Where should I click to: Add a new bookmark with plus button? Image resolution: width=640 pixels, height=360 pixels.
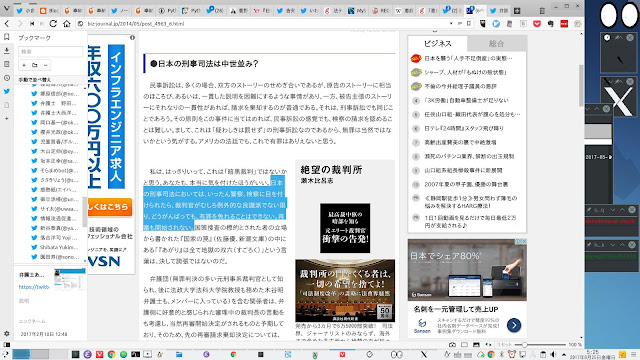pyautogui.click(x=24, y=65)
